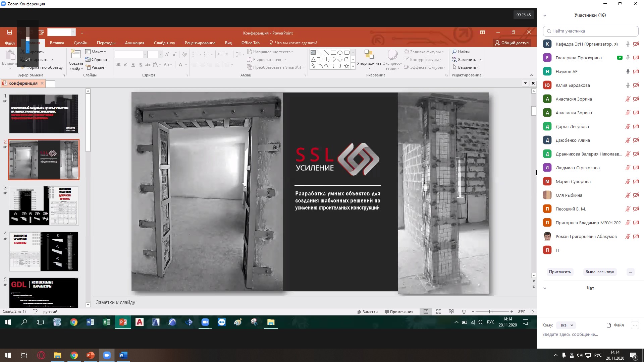Click the Сбросить reset slide button
Screen dimensions: 644x362
pos(97,59)
